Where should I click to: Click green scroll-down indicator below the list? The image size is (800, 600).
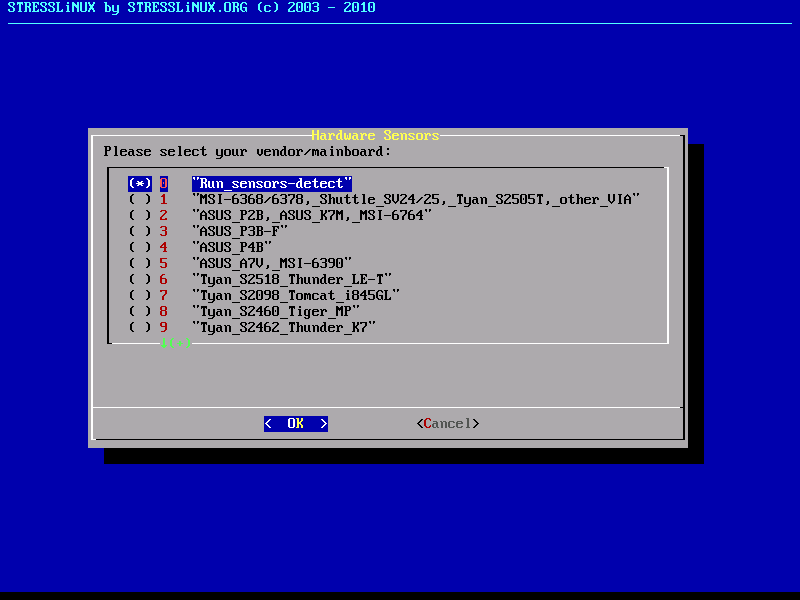tap(176, 343)
